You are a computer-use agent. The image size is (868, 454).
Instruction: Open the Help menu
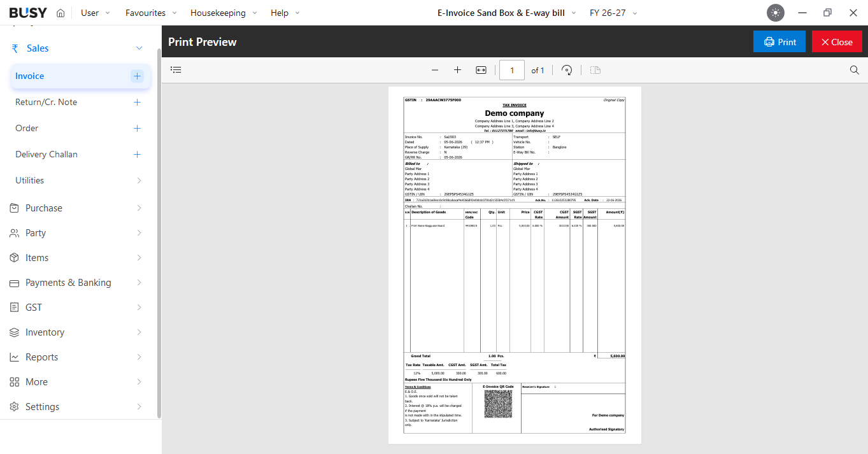click(x=285, y=13)
